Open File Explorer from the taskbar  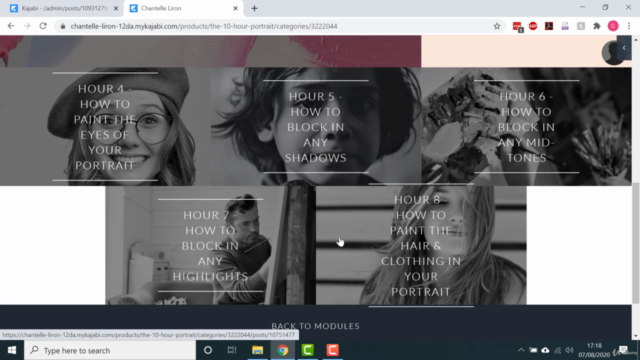(x=257, y=350)
